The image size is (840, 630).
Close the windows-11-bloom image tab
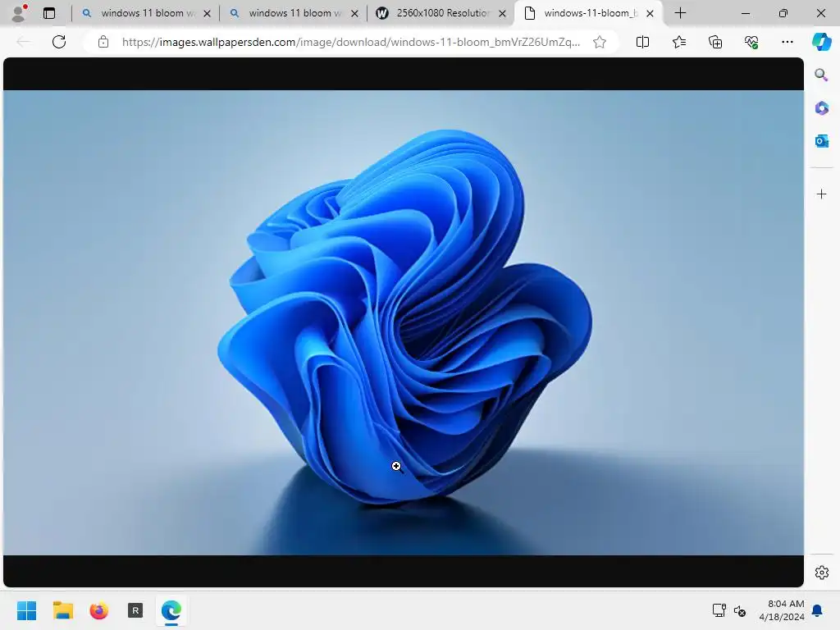pyautogui.click(x=650, y=13)
